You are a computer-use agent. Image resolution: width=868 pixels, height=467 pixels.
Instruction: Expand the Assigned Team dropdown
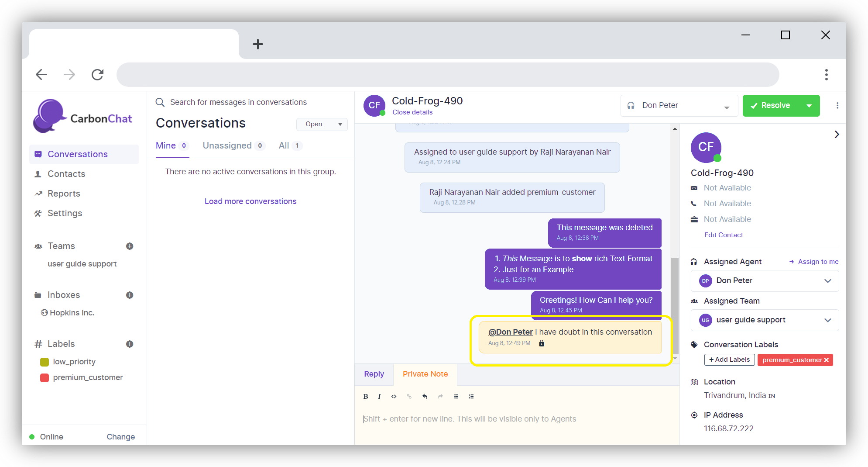(827, 320)
